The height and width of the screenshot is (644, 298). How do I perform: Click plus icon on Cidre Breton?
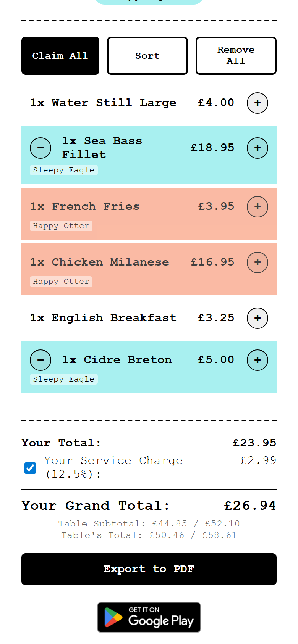[258, 360]
